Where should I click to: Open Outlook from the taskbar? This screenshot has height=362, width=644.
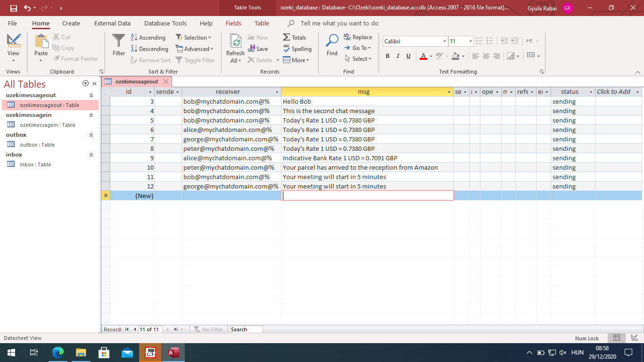pyautogui.click(x=127, y=352)
